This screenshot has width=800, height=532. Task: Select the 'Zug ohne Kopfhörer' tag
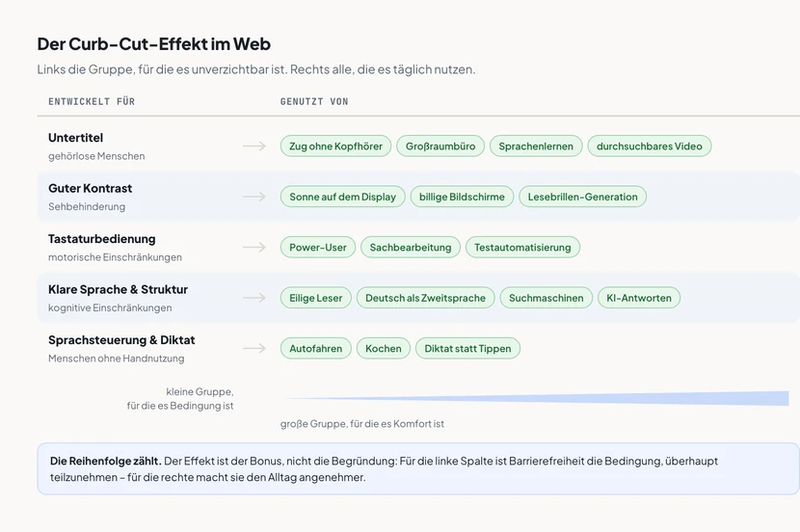coord(335,146)
